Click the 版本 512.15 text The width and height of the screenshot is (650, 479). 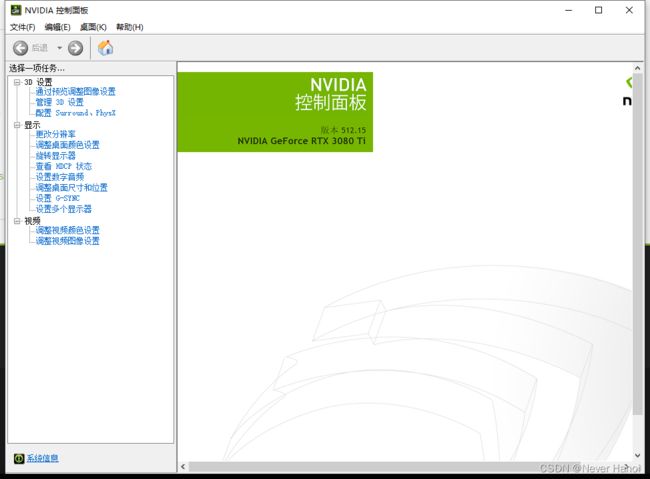[343, 130]
